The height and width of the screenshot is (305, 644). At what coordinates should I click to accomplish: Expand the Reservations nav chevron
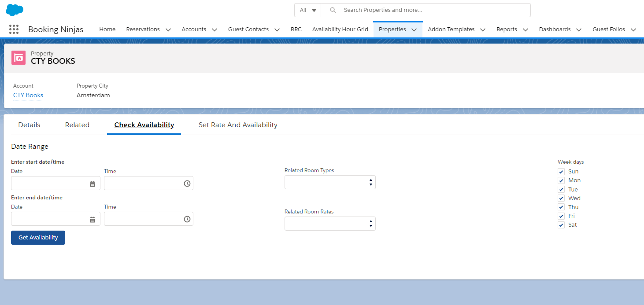tap(168, 30)
